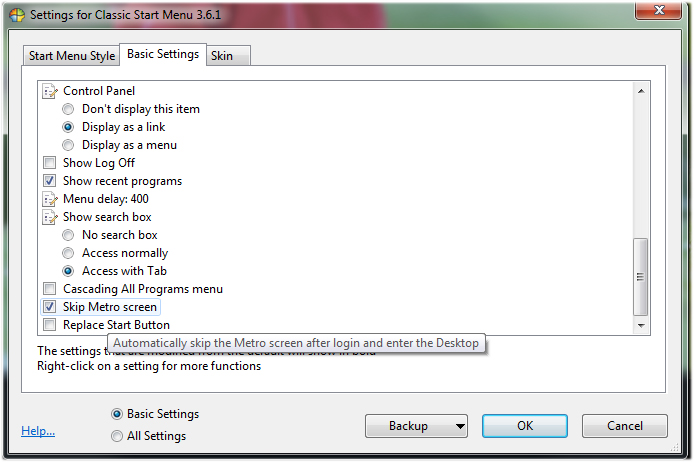This screenshot has width=694, height=462.
Task: Click the settings list scrollbar thumb
Action: (640, 277)
